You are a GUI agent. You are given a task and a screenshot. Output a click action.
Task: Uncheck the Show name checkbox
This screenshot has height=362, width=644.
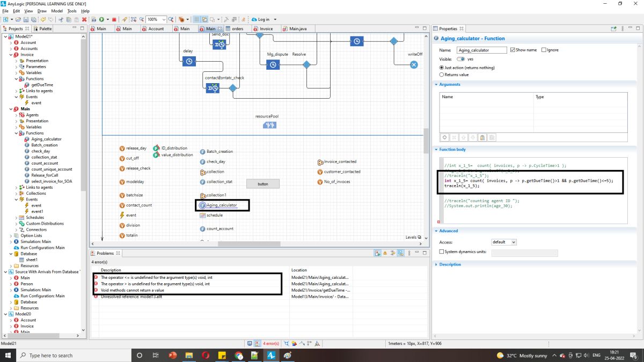tap(513, 50)
